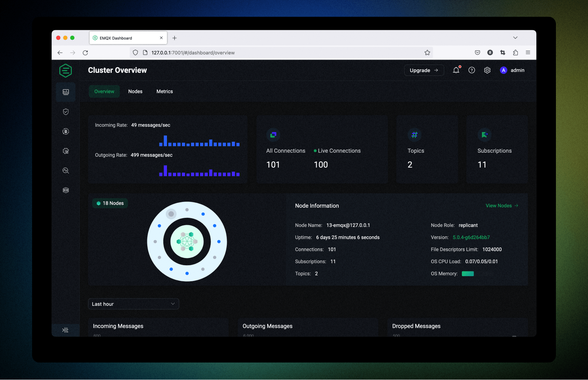The image size is (588, 380).
Task: Click the Live Connections value 100
Action: click(x=321, y=165)
